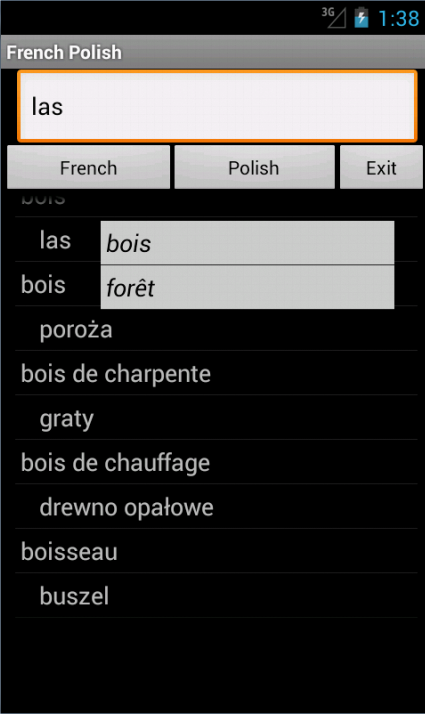Image resolution: width=425 pixels, height=714 pixels.
Task: Focus the search field containing 'las'
Action: point(217,106)
